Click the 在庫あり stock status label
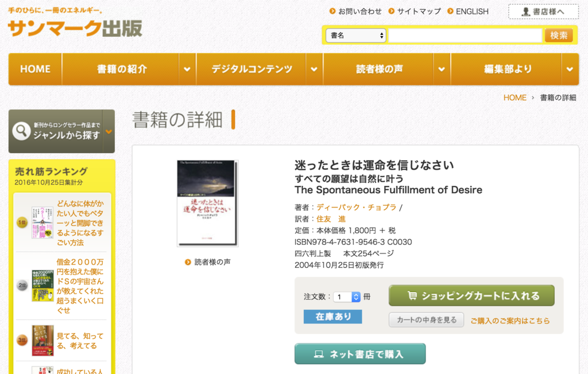Image resolution: width=588 pixels, height=374 pixels. coord(332,317)
